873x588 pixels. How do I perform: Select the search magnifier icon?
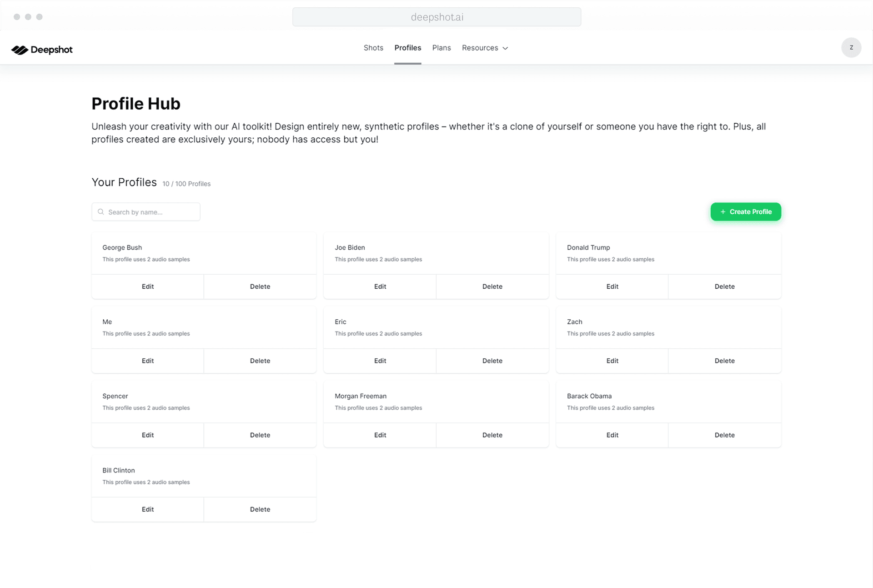pyautogui.click(x=100, y=211)
